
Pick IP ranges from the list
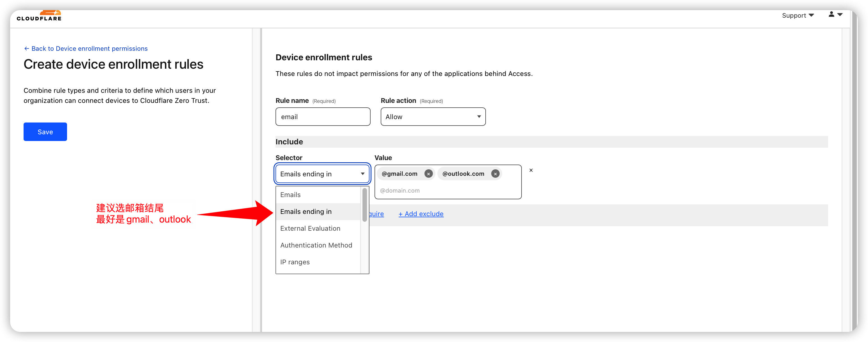(x=295, y=262)
